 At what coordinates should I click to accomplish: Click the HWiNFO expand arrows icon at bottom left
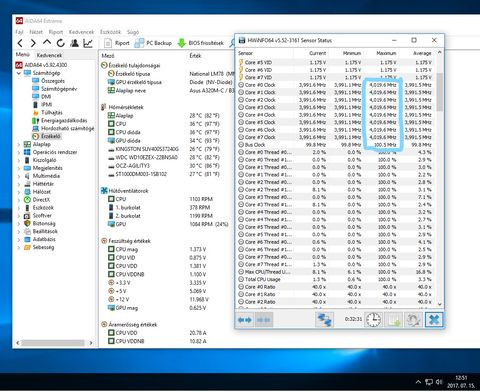coord(245,320)
